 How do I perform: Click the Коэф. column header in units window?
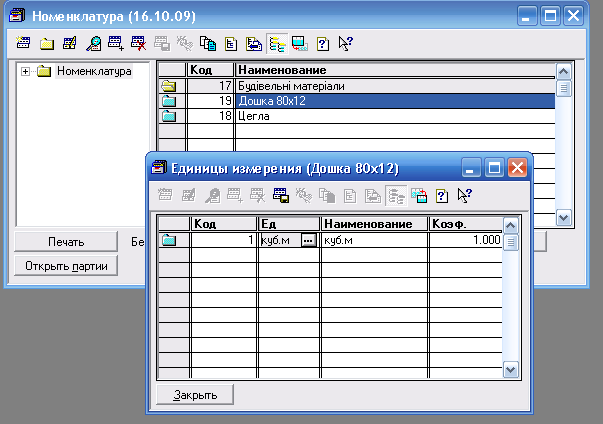pyautogui.click(x=466, y=224)
